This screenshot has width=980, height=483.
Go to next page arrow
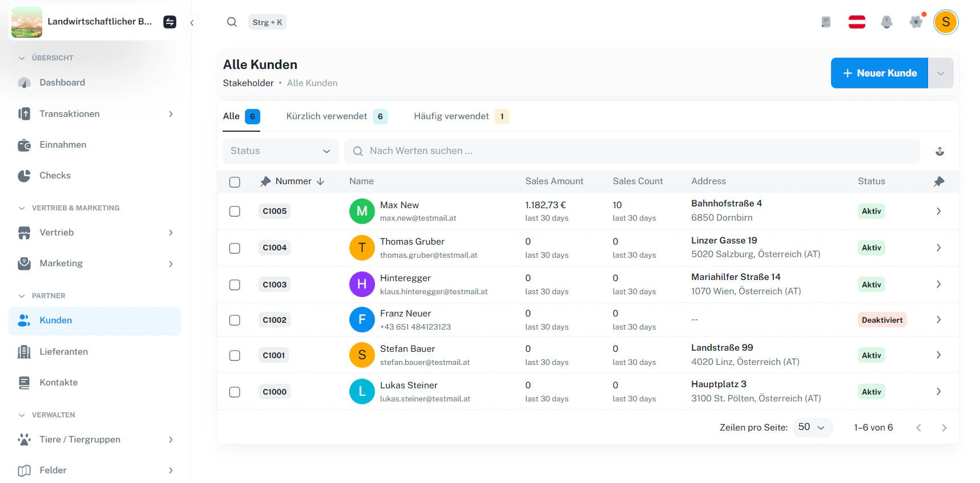[944, 428]
